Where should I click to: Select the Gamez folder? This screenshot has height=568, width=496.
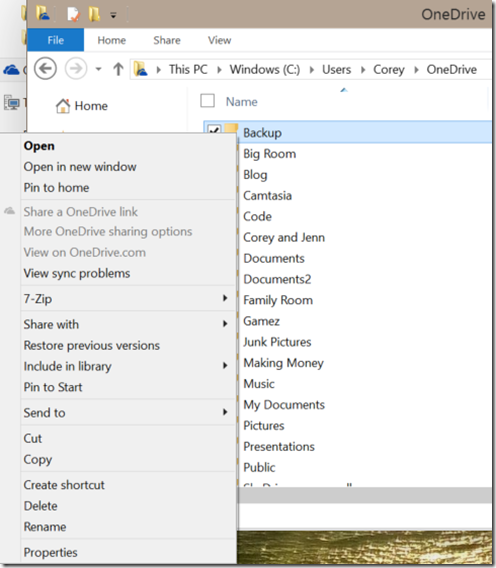coord(261,321)
